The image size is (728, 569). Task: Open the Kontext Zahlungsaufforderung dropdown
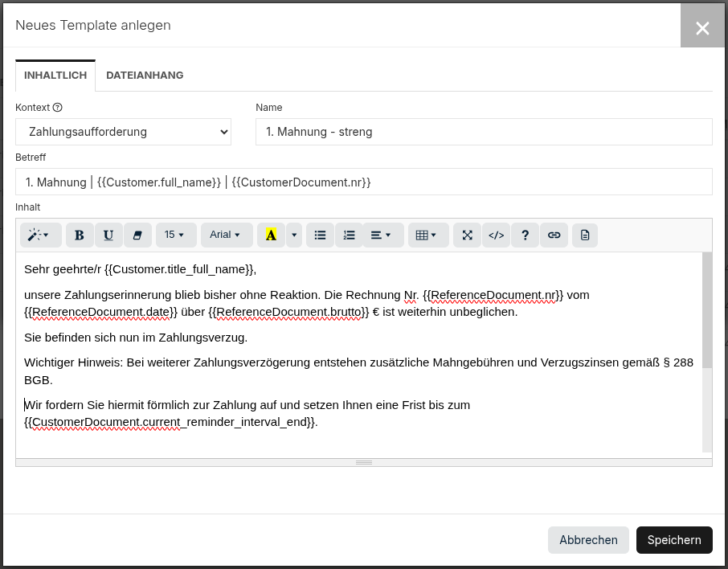coord(123,132)
